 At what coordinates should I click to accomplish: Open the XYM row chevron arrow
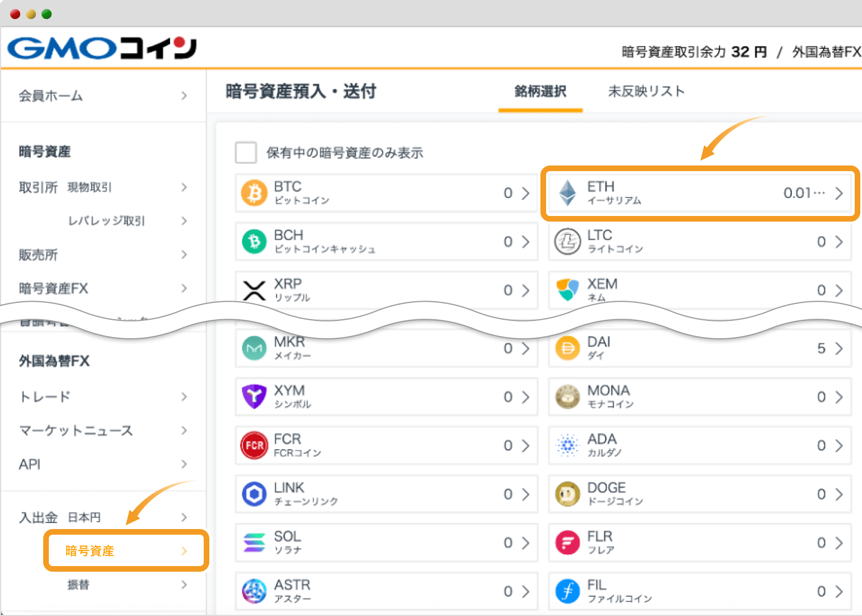click(525, 397)
